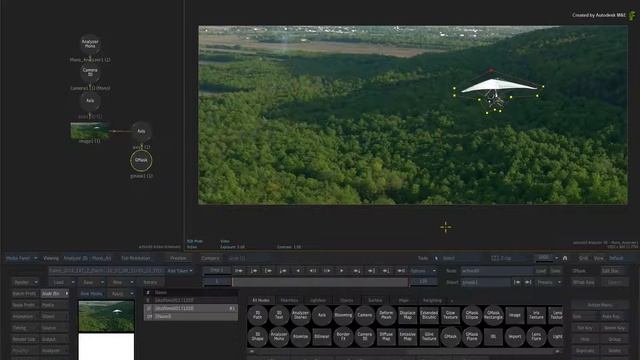640x360 pixels.
Task: Click the Node name input field
Action: click(497, 271)
